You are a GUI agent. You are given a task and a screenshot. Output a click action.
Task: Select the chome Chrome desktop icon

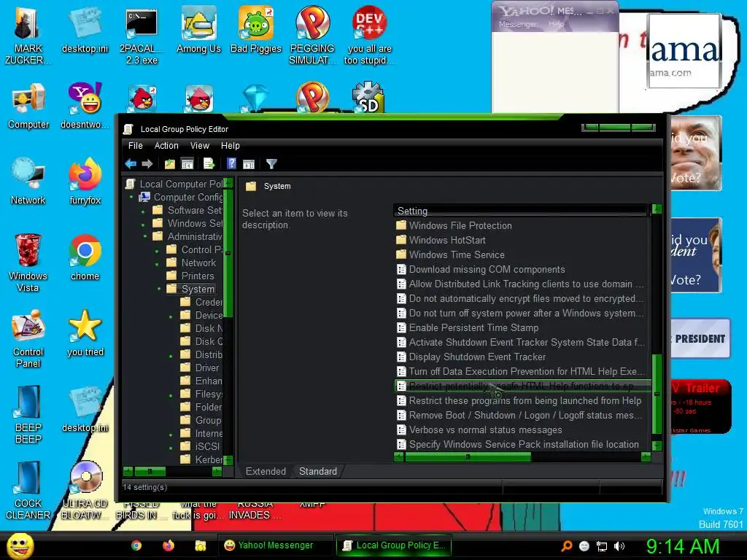pyautogui.click(x=85, y=257)
